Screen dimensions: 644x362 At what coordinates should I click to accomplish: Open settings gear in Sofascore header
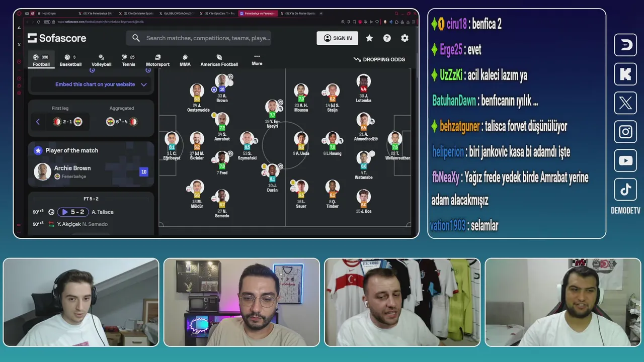[x=405, y=38]
